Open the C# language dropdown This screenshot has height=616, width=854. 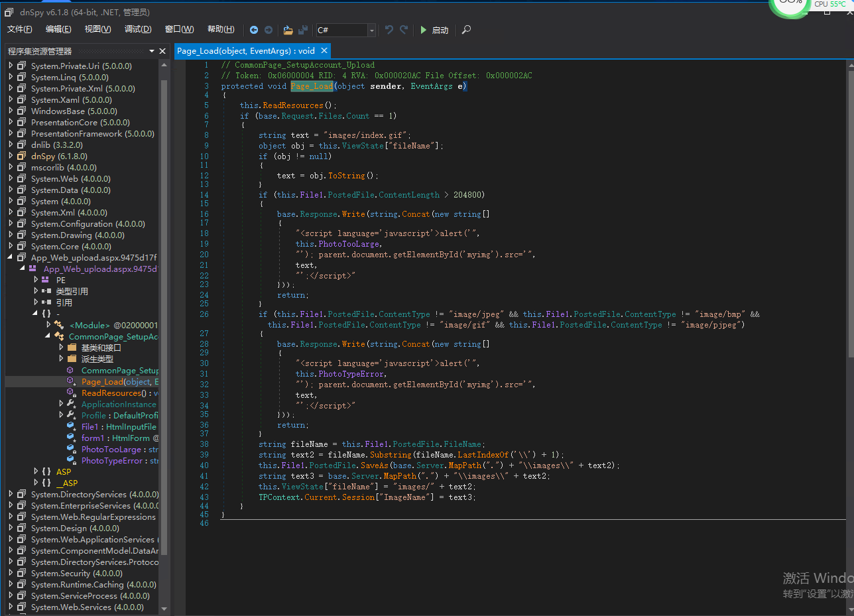pos(371,31)
